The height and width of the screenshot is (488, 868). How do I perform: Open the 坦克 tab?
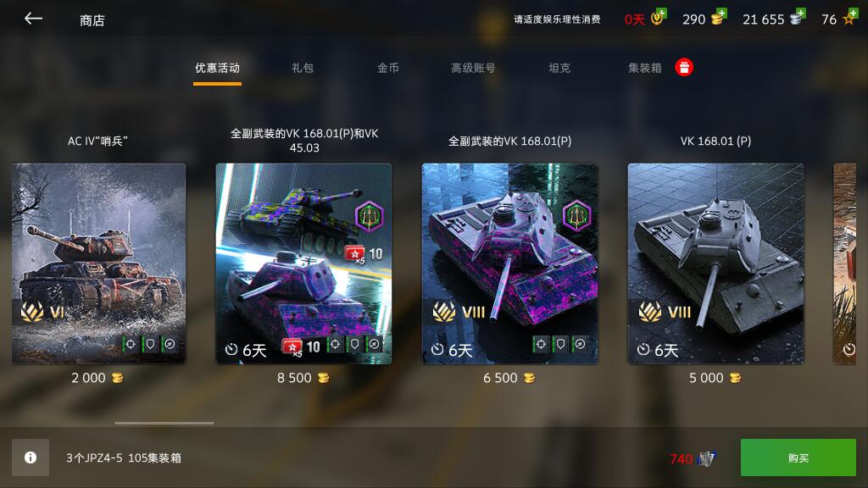tap(559, 68)
